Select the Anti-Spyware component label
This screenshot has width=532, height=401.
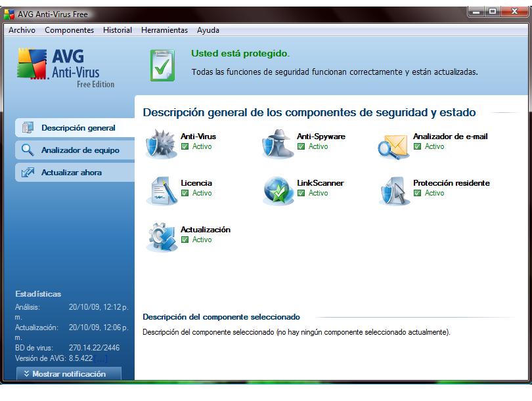[x=321, y=137]
